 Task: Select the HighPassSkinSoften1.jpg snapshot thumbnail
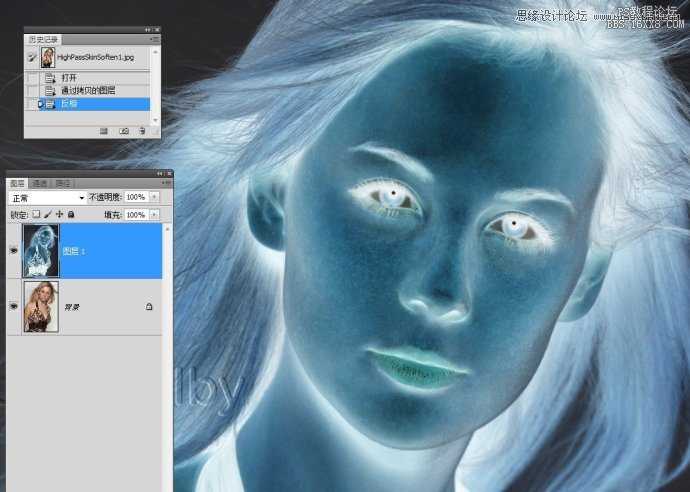47,58
